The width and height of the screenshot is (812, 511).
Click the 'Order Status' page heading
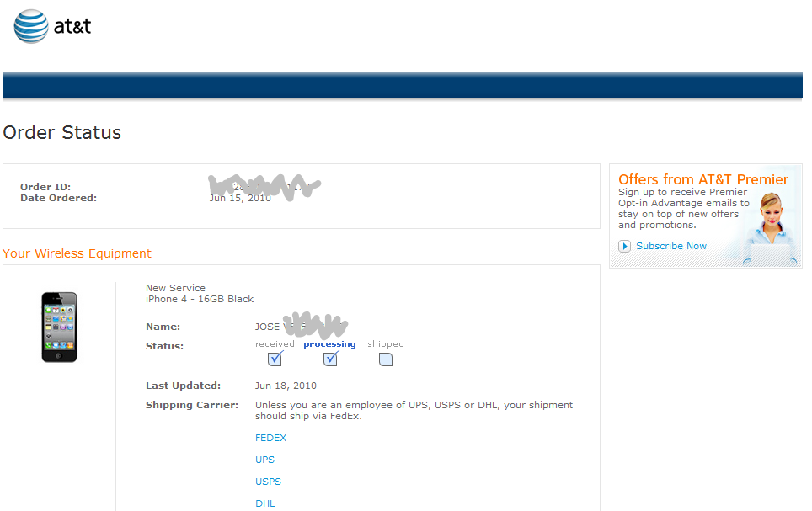tap(62, 132)
